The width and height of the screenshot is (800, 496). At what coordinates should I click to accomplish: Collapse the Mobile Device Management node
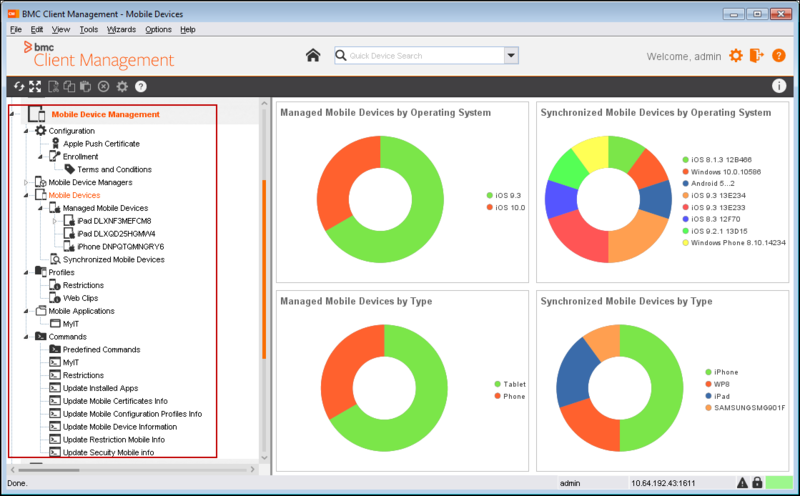12,114
